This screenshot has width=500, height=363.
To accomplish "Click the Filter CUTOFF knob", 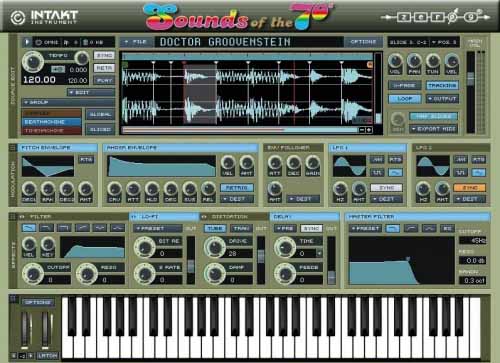I will pos(33,274).
